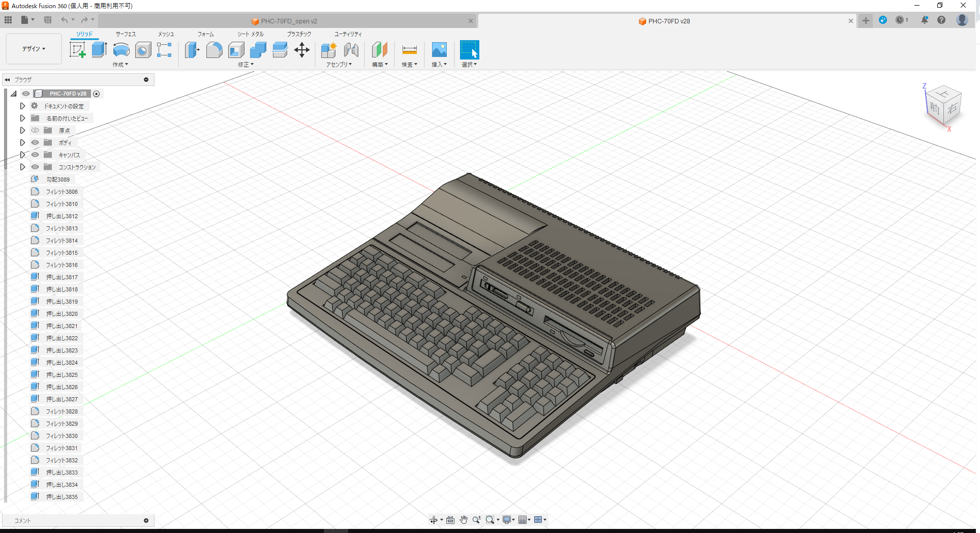Toggle visibility of the キャンバス folder
This screenshot has width=980, height=533.
tap(35, 155)
